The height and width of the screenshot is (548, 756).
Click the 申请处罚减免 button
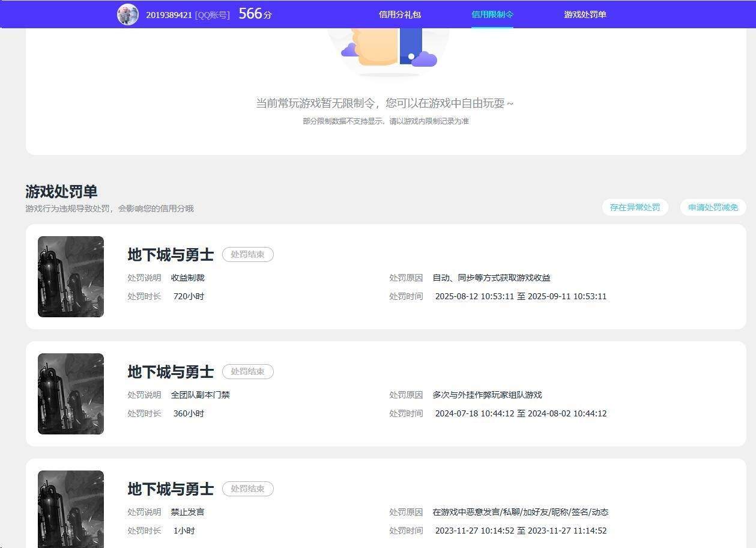point(713,207)
